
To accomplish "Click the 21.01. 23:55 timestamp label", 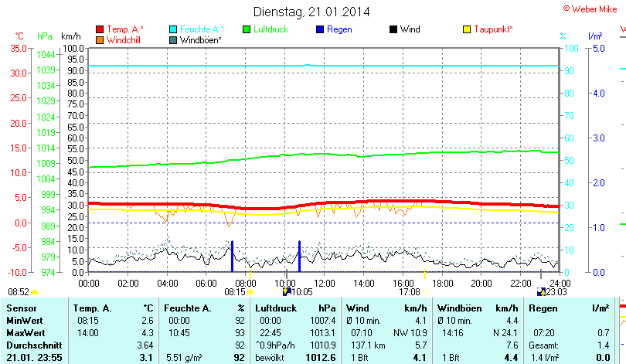I will (34, 358).
